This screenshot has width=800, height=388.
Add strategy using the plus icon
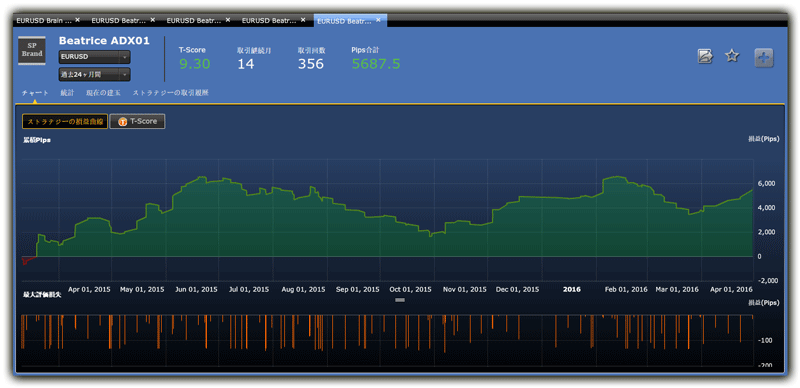(764, 58)
